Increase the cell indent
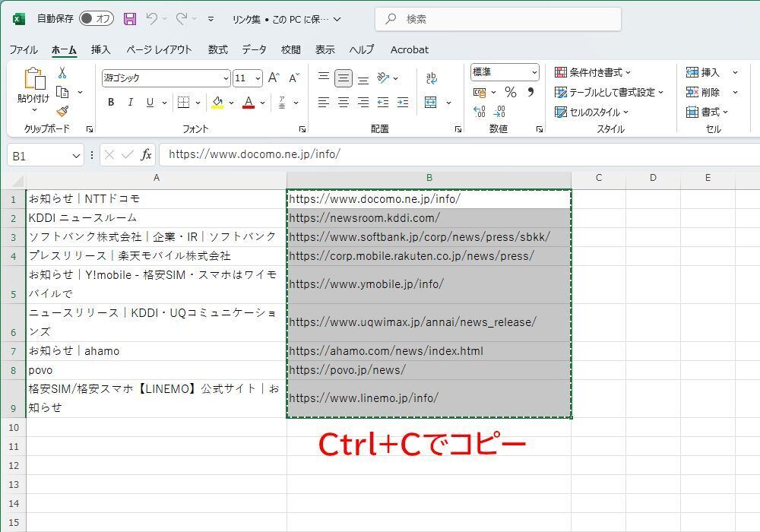This screenshot has width=760, height=532. pos(403,103)
